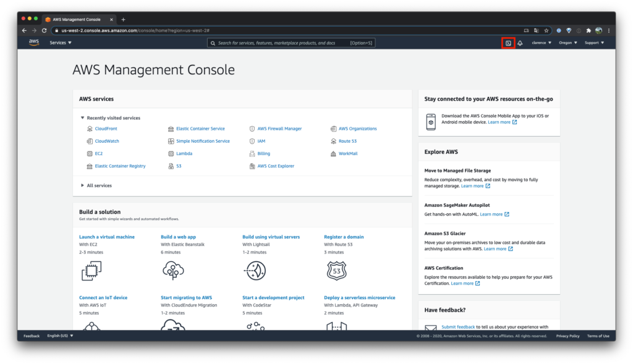The width and height of the screenshot is (633, 364).
Task: Click the Billing service icon
Action: coord(252,153)
